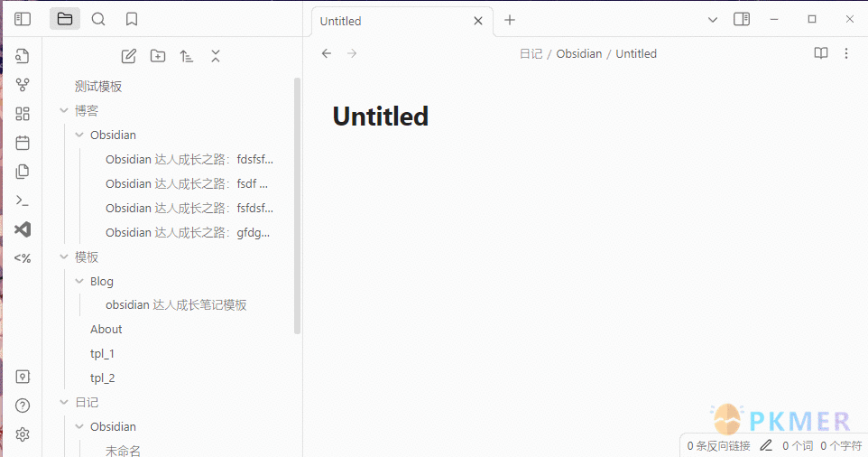This screenshot has height=457, width=868.
Task: Change file sort order icon
Action: coord(187,56)
